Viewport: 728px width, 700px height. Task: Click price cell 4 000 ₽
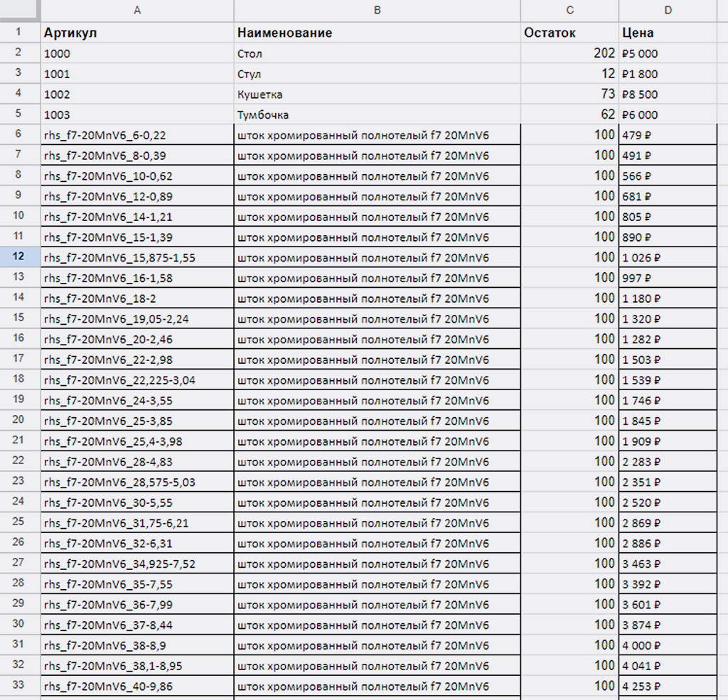(x=668, y=645)
